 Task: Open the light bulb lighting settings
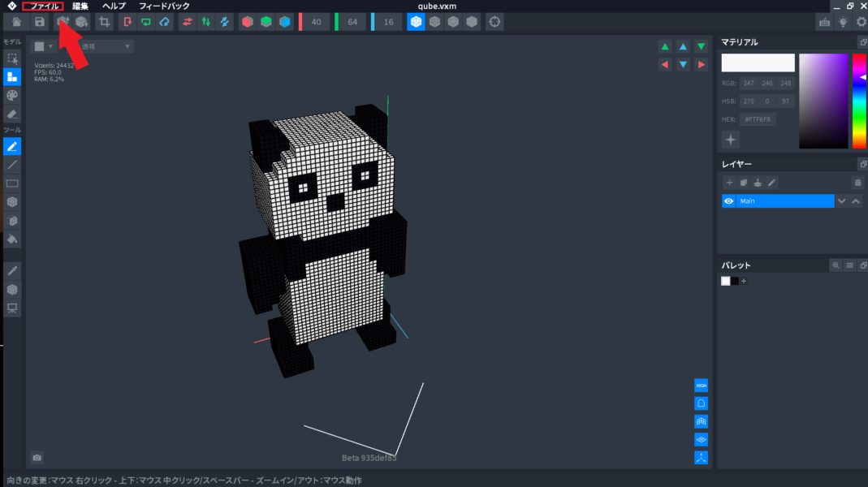843,22
